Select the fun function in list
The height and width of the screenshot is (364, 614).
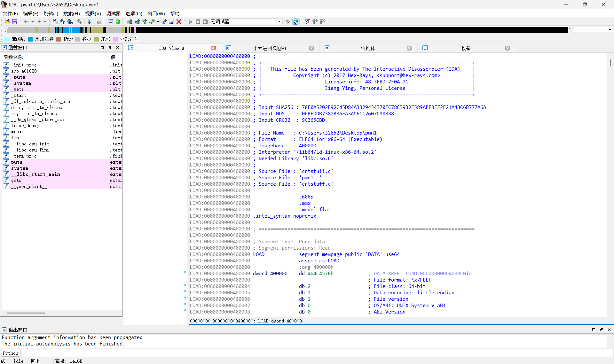click(x=62, y=138)
